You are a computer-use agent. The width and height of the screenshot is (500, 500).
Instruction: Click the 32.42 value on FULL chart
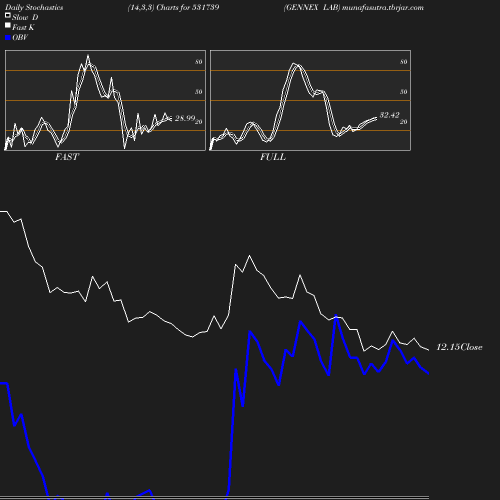point(389,115)
